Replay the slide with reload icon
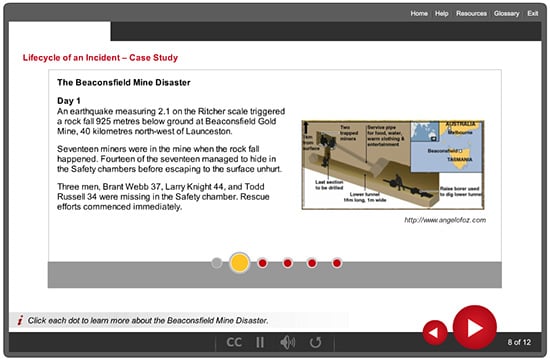Viewport: 550px width, 362px height. [315, 342]
